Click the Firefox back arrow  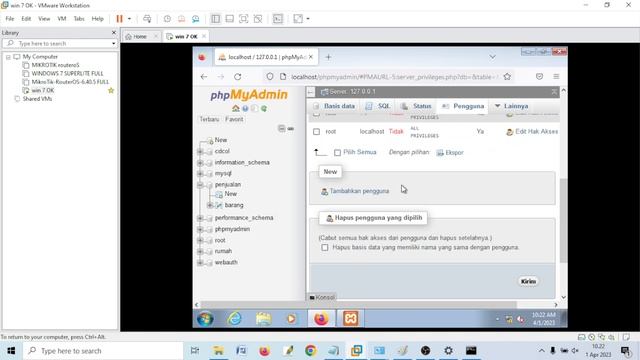click(x=204, y=77)
